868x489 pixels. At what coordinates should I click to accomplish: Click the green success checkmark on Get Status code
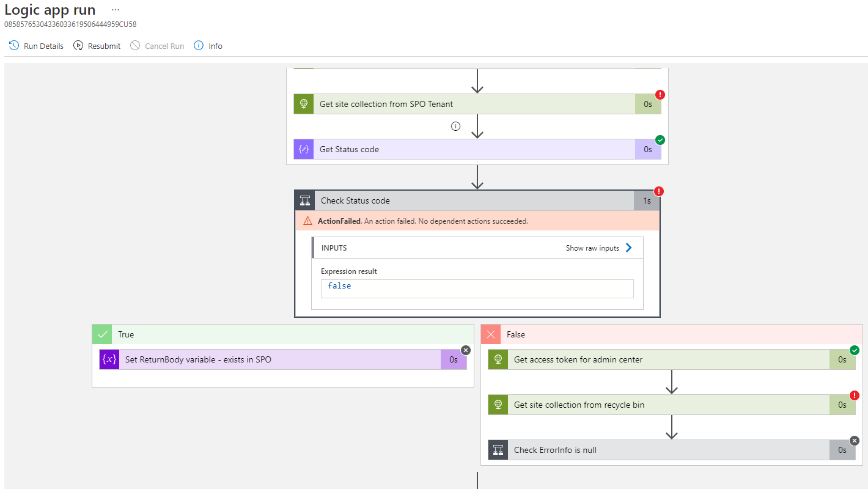click(660, 139)
